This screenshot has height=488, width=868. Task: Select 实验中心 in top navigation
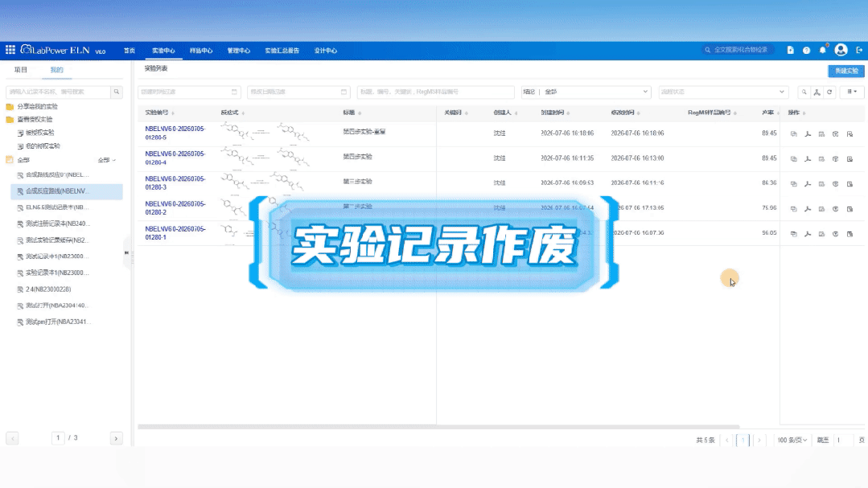coord(163,51)
